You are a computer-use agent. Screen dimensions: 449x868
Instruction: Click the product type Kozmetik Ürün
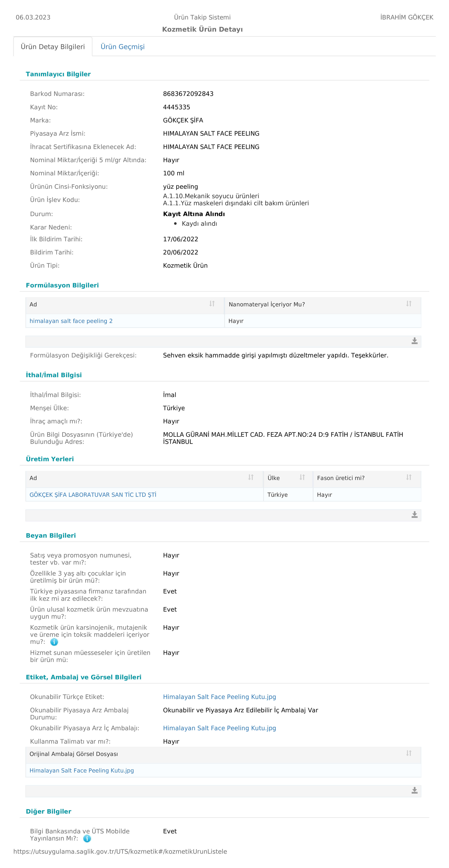click(185, 265)
